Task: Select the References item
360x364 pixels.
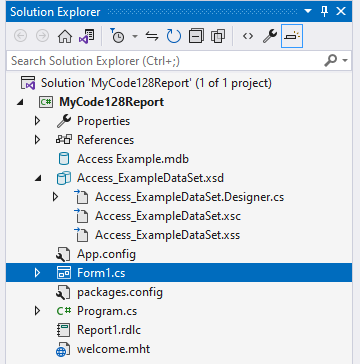Action: point(105,140)
